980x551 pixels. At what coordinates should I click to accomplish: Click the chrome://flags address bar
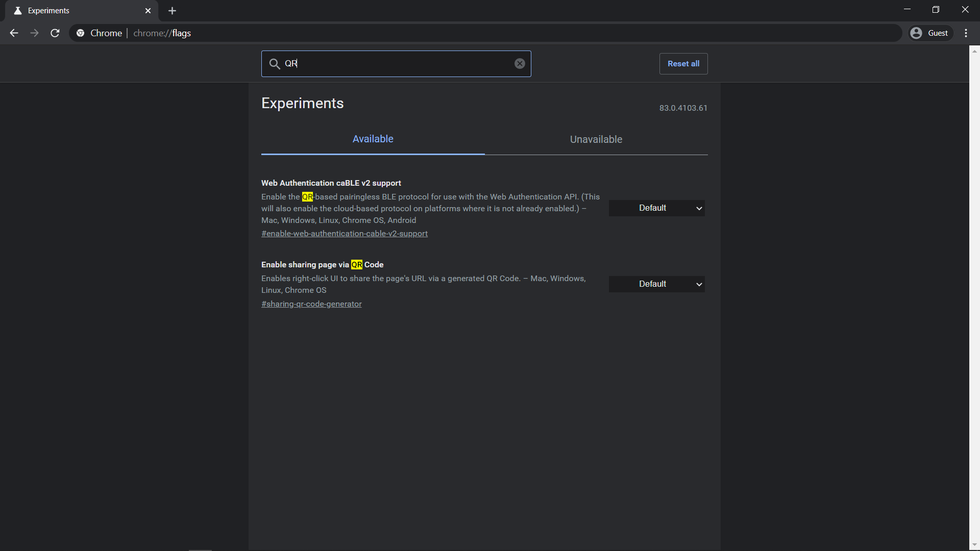pos(485,33)
